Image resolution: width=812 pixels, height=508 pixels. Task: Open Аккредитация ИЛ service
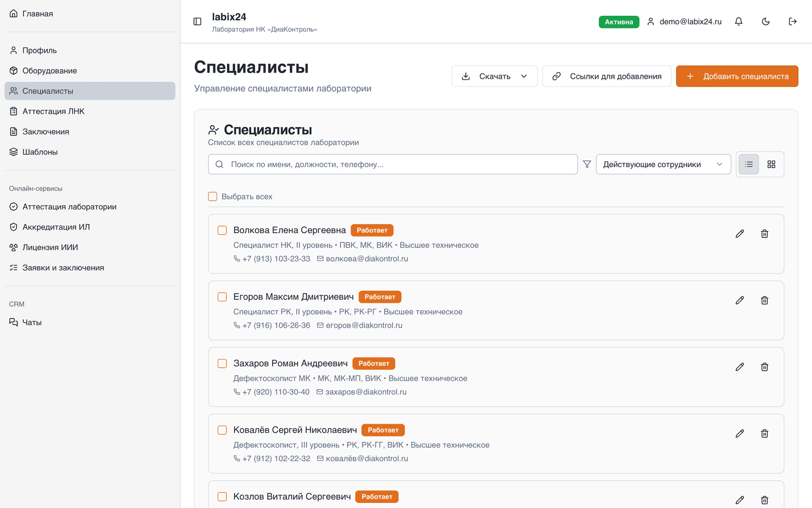90,227
